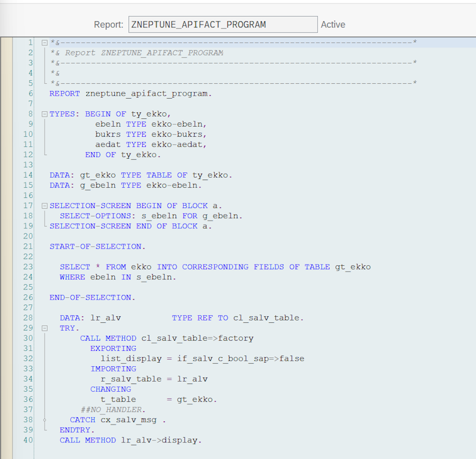476x459 pixels.
Task: Click 'WHERE ebeln IN s_ebeln.' line
Action: click(x=118, y=277)
